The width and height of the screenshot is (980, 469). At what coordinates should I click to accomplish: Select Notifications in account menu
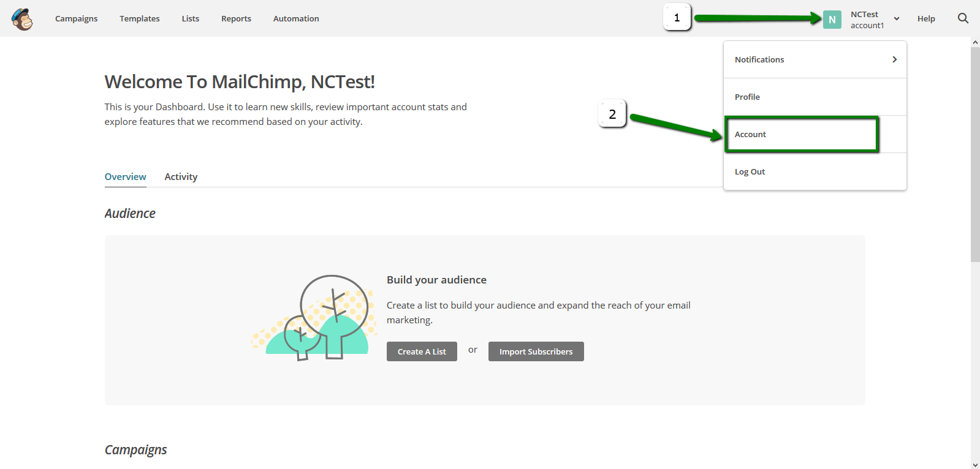click(x=815, y=59)
